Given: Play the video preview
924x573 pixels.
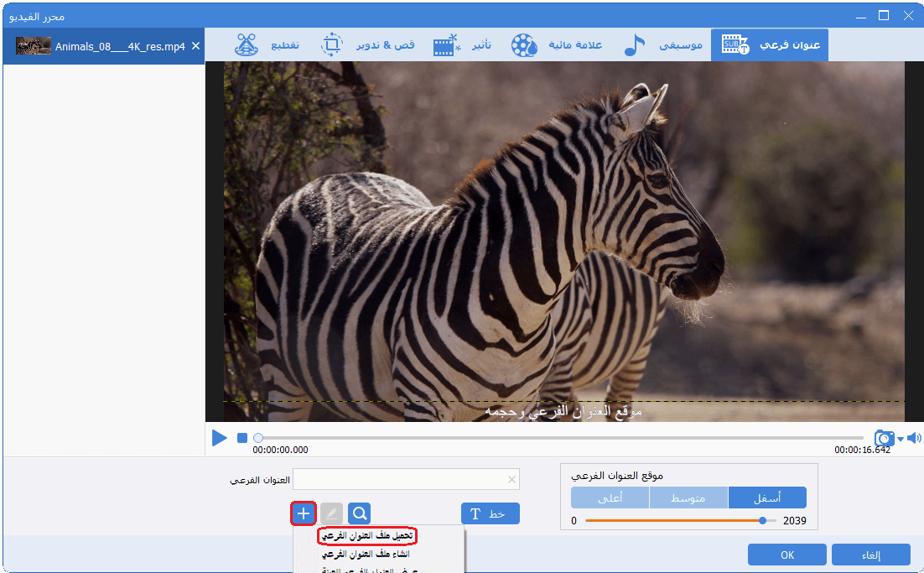Looking at the screenshot, I should [x=219, y=438].
